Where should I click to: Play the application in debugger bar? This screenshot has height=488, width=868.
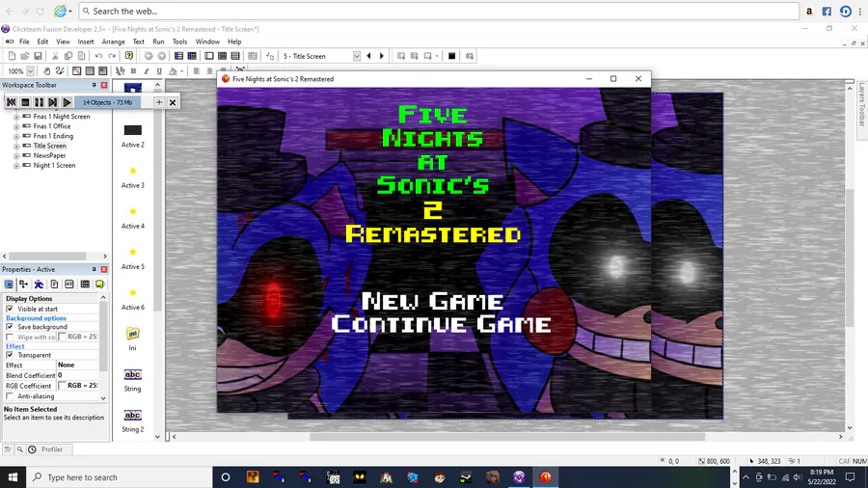[67, 102]
